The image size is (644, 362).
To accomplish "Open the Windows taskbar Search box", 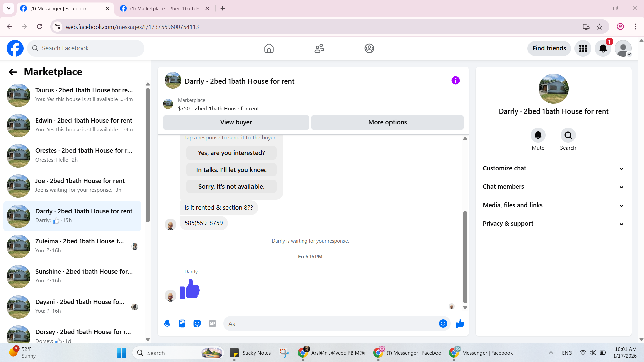I will coord(178,353).
